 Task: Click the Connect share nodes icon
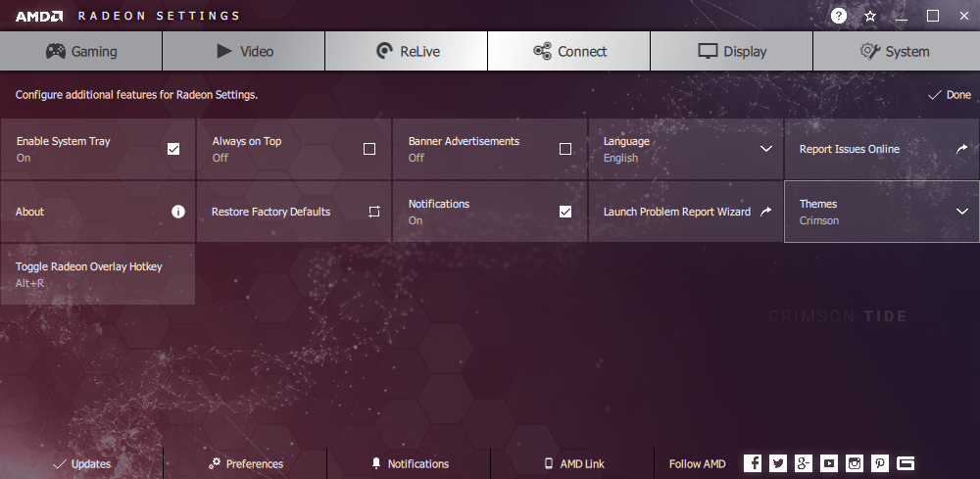[x=542, y=51]
